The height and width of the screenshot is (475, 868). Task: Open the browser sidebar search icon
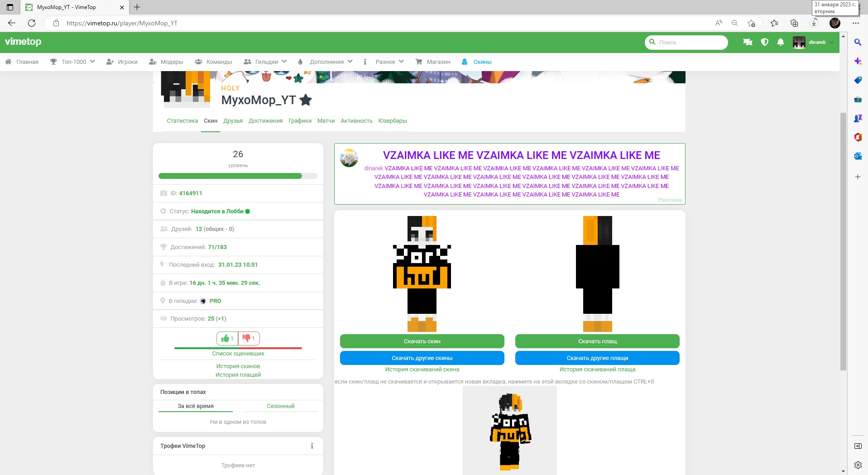(x=858, y=42)
